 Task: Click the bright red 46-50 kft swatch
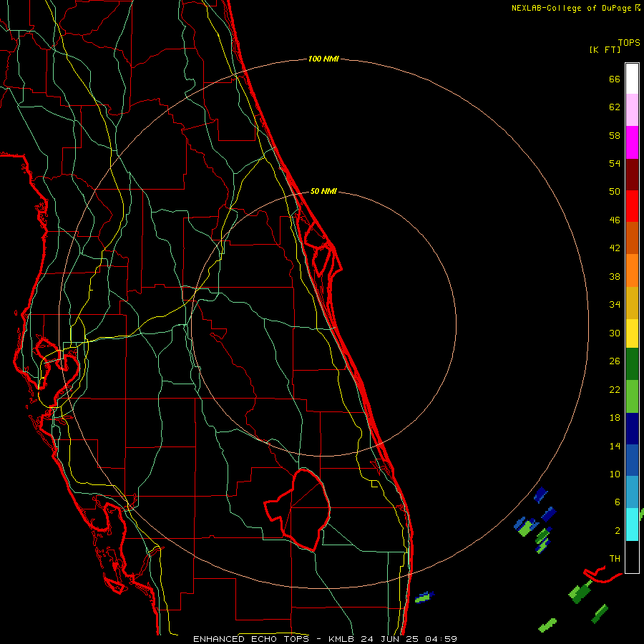coord(632,206)
